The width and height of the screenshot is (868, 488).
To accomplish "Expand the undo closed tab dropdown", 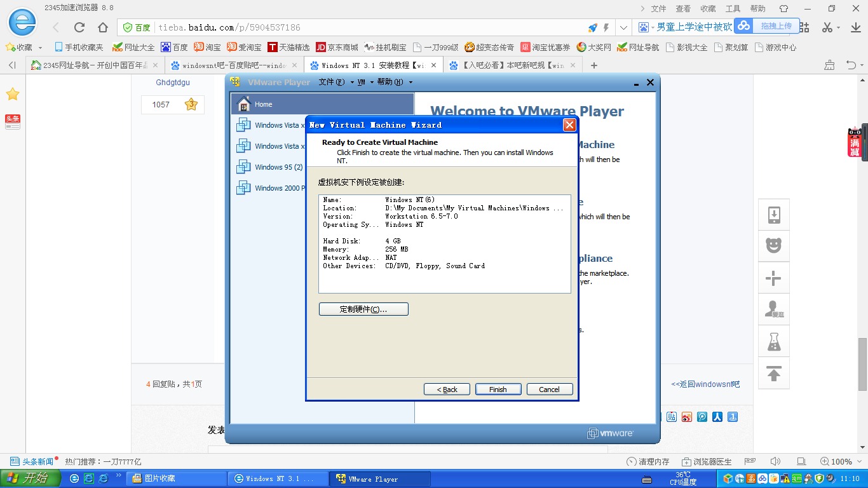I will tap(860, 65).
